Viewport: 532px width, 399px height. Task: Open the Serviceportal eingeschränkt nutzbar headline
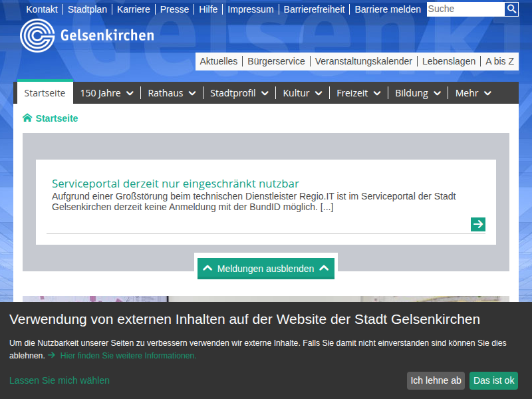click(x=176, y=184)
